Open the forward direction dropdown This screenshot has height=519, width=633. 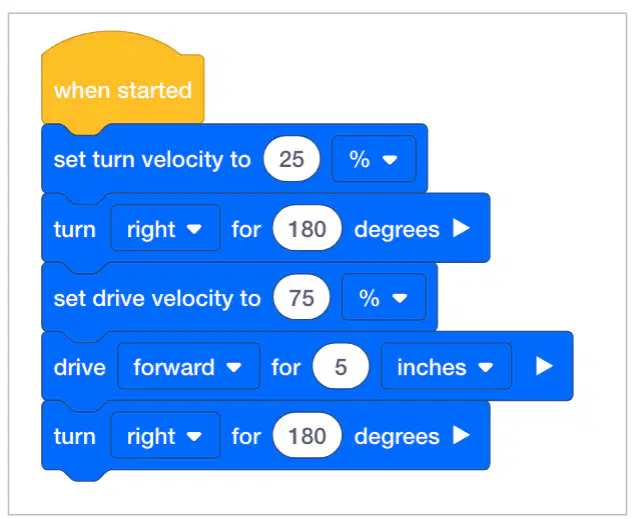(x=189, y=366)
